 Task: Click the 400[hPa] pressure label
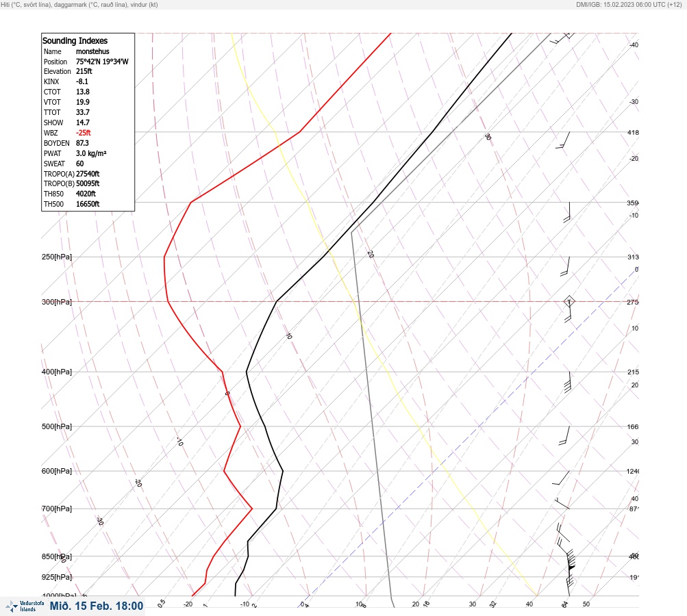[57, 372]
